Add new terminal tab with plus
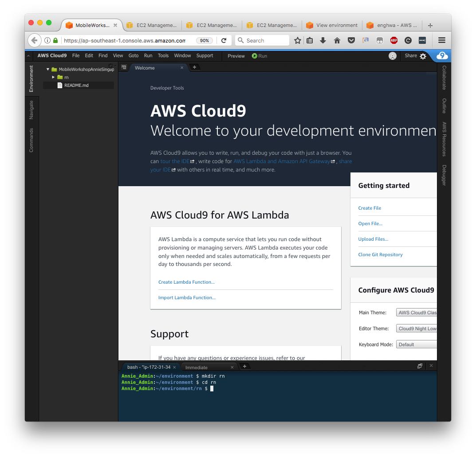The width and height of the screenshot is (476, 457). coord(244,366)
